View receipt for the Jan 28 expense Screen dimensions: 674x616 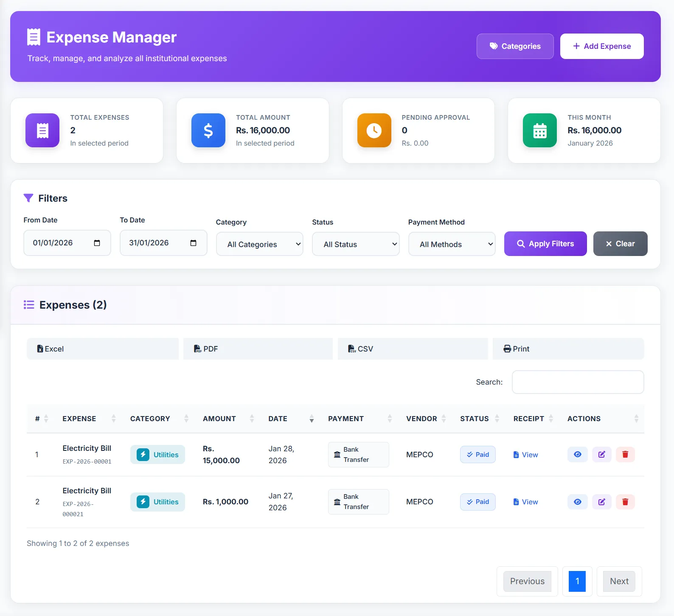coord(525,455)
